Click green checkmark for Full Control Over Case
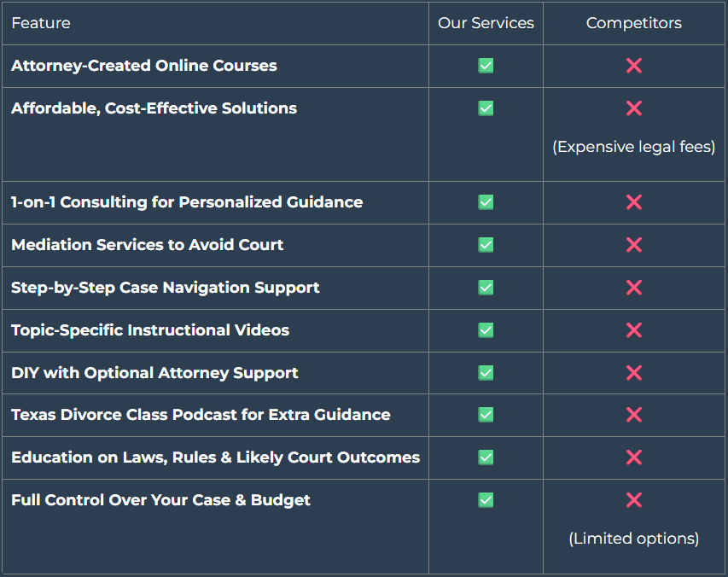Screen dimensions: 728x577 (x=486, y=500)
